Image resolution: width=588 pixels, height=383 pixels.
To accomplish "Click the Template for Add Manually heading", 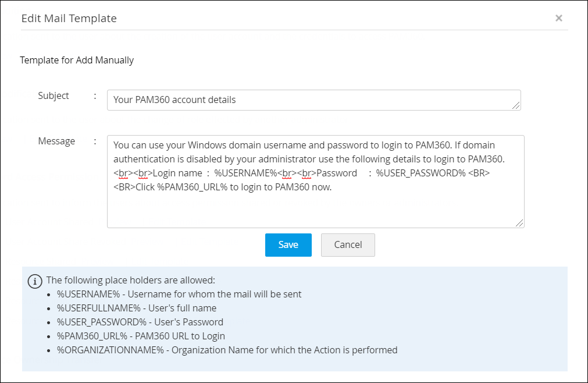I will 77,60.
